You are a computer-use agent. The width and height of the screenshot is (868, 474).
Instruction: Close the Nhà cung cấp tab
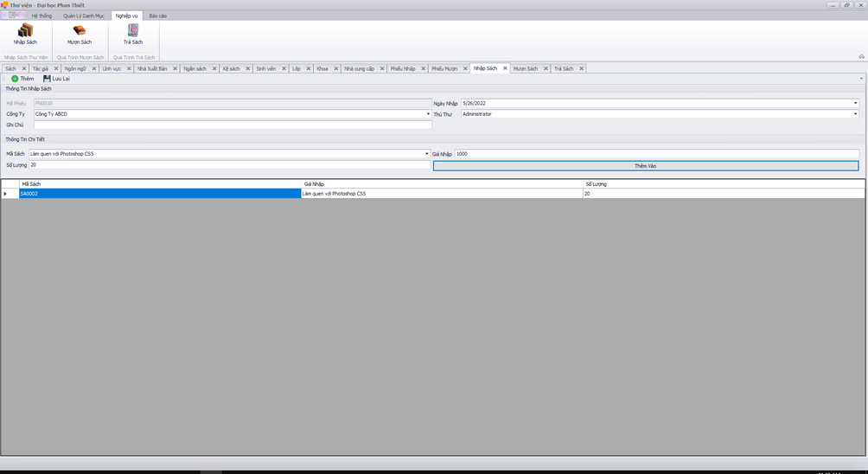(x=382, y=68)
